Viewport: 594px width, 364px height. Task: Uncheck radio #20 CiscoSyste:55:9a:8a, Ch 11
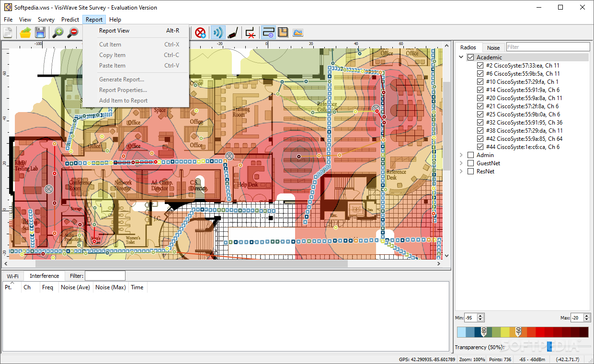click(480, 98)
